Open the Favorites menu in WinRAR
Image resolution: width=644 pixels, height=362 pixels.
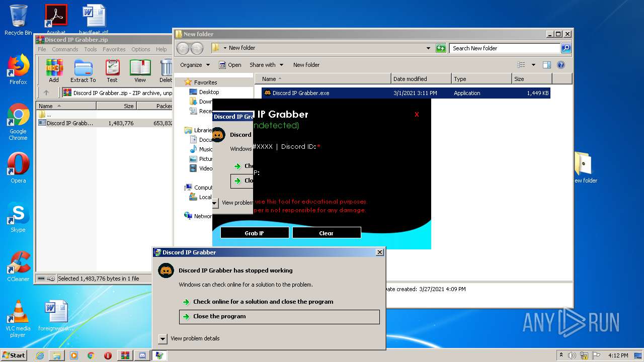[114, 49]
